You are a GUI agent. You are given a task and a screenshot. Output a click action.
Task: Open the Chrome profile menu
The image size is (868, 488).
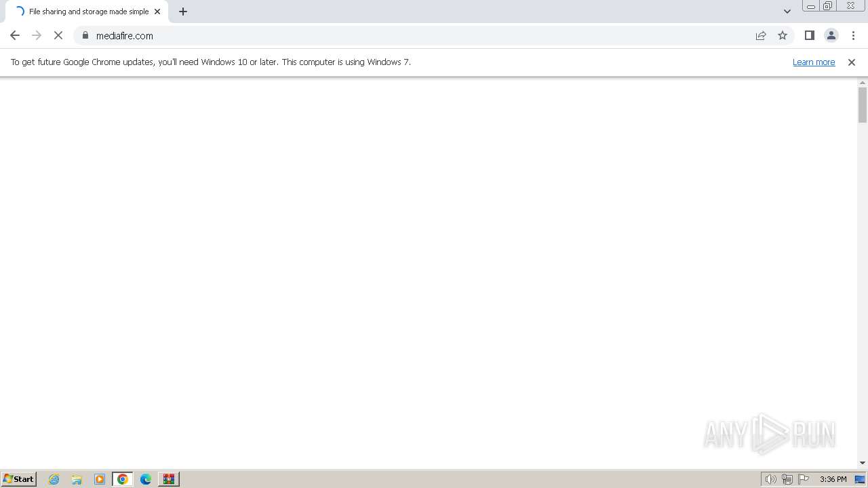point(831,36)
